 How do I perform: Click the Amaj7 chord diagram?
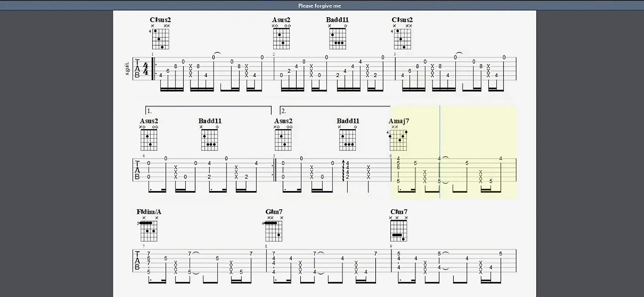398,140
